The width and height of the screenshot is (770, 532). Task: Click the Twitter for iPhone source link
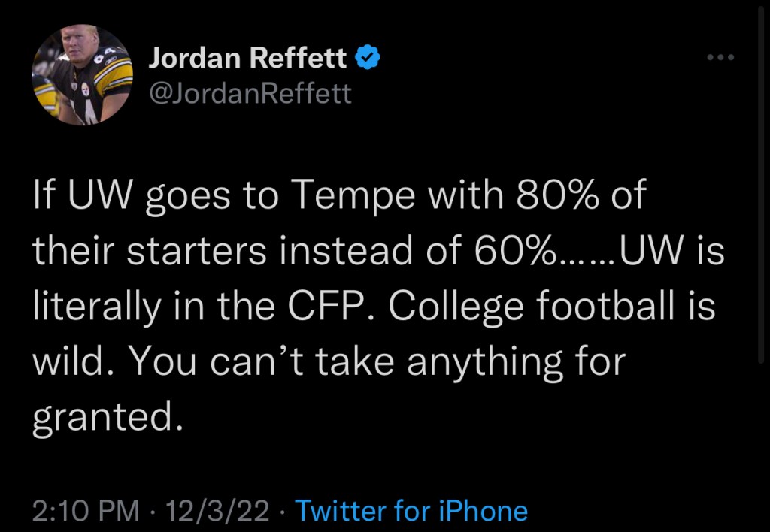411,512
